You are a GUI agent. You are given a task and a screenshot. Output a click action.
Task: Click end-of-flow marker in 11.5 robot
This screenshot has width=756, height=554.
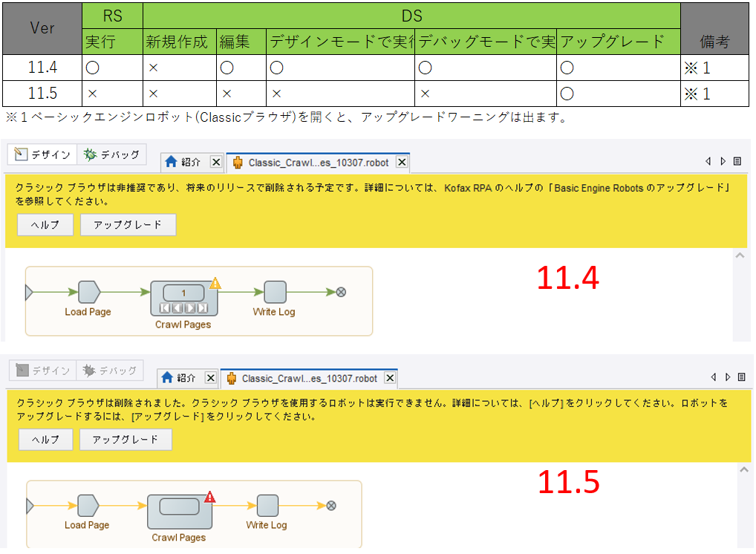click(331, 505)
